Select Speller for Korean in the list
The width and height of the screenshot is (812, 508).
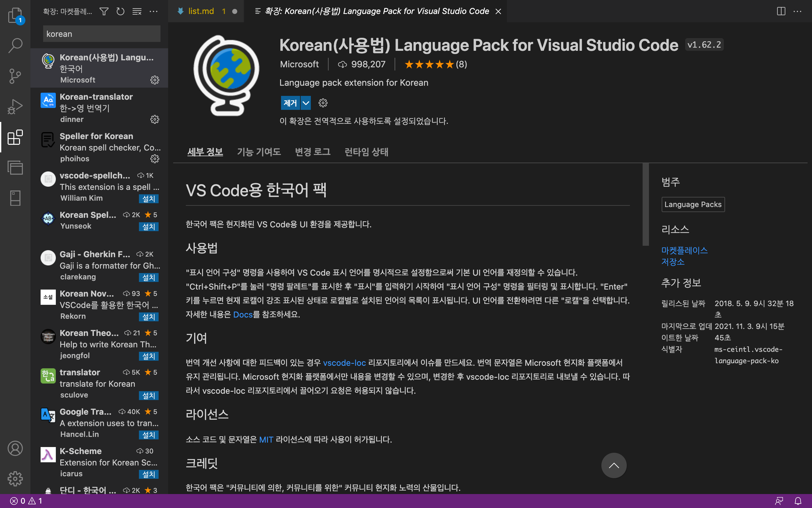click(99, 147)
